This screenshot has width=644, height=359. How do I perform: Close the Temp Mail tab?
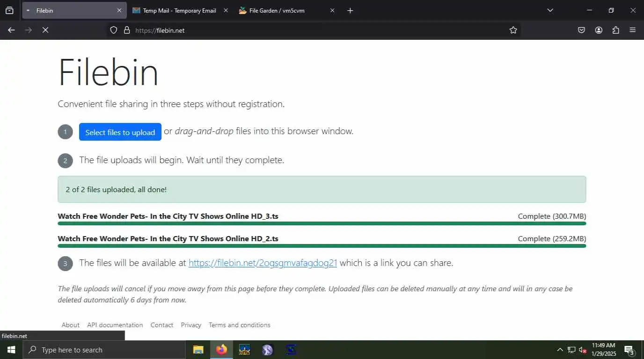(226, 10)
